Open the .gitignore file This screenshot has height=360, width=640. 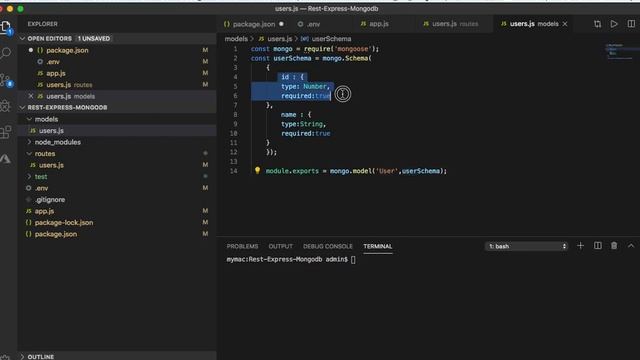117,200
